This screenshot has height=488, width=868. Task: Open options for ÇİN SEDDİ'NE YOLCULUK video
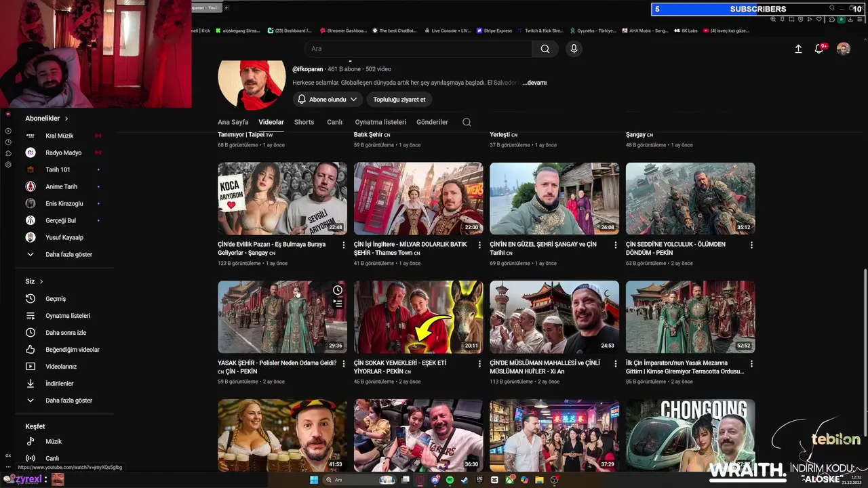point(751,245)
